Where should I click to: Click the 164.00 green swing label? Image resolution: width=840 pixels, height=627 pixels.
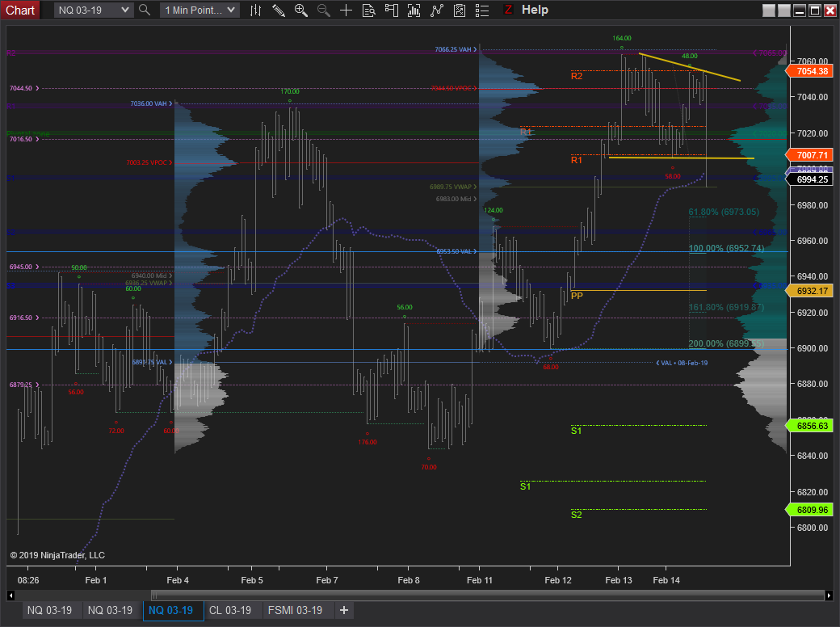point(622,38)
